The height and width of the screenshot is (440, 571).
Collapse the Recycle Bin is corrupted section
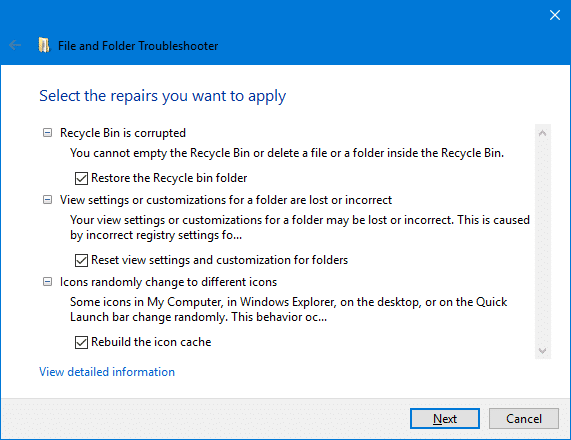pos(47,133)
